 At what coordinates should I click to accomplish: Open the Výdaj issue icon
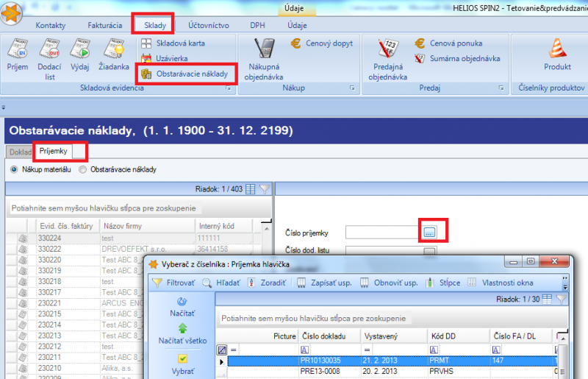(80, 54)
